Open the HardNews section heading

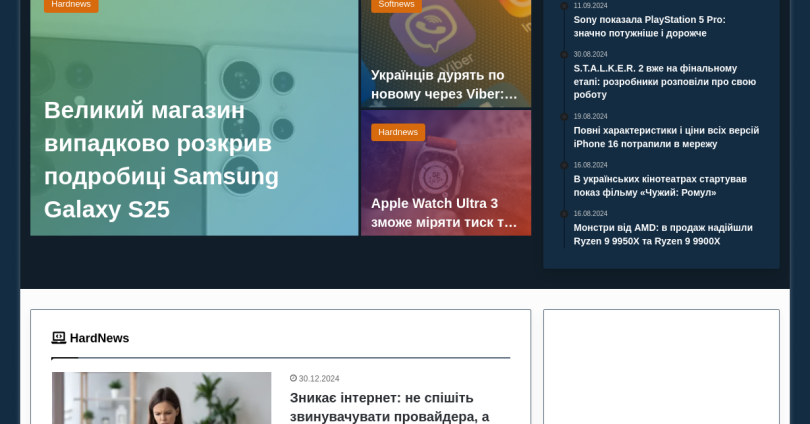(99, 338)
